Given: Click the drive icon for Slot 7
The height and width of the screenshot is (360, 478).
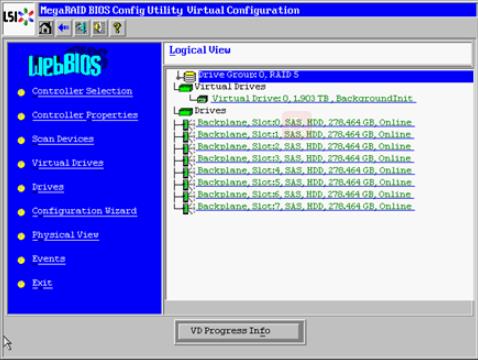Looking at the screenshot, I should click(186, 208).
